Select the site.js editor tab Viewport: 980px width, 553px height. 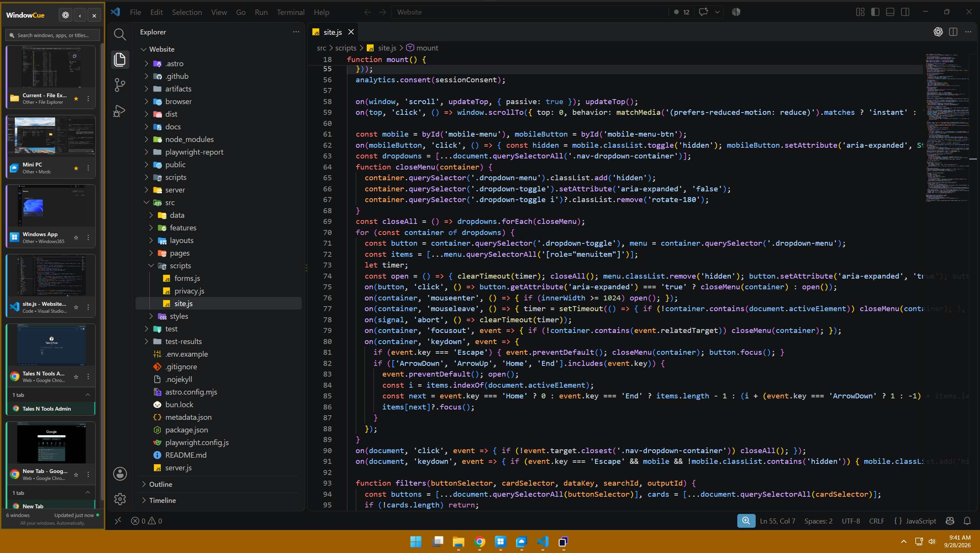click(333, 32)
